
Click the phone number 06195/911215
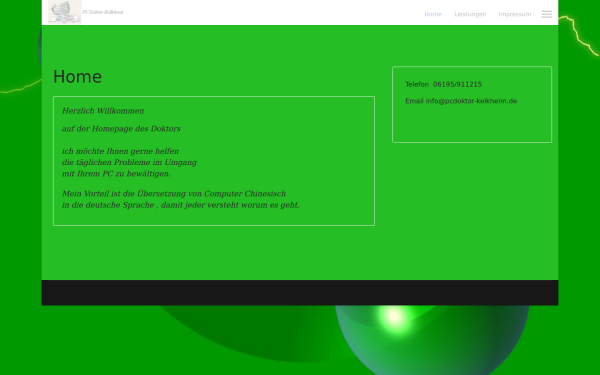tap(457, 84)
